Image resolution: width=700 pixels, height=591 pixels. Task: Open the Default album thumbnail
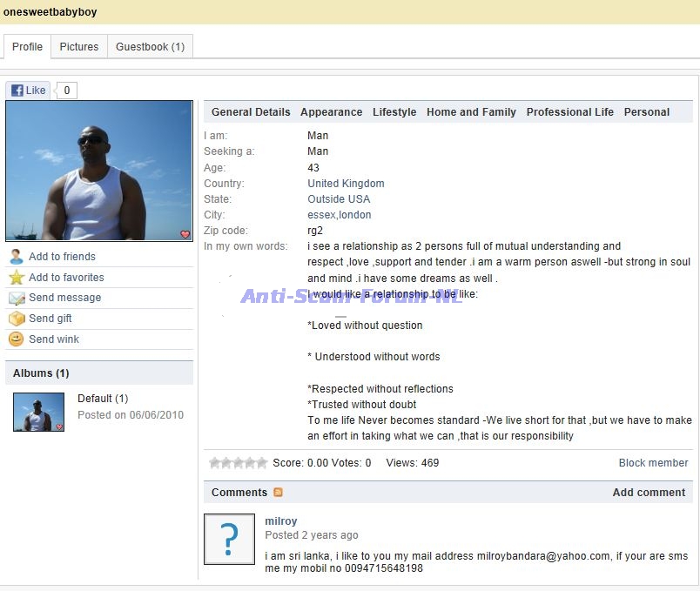(x=39, y=413)
